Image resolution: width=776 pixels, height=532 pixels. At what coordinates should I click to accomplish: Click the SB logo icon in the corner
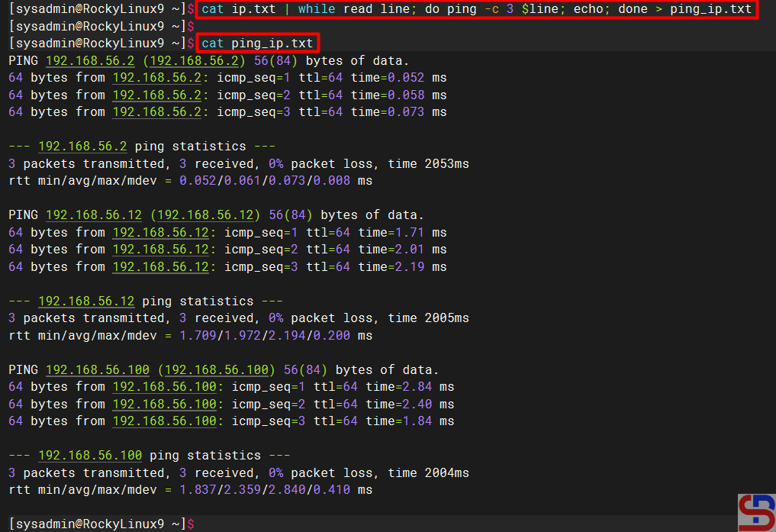[756, 512]
